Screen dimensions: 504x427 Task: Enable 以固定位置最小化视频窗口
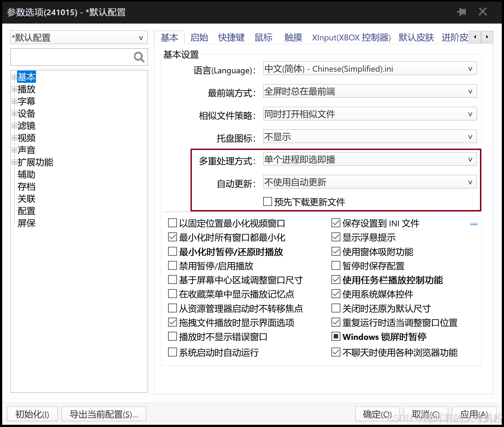(x=173, y=223)
